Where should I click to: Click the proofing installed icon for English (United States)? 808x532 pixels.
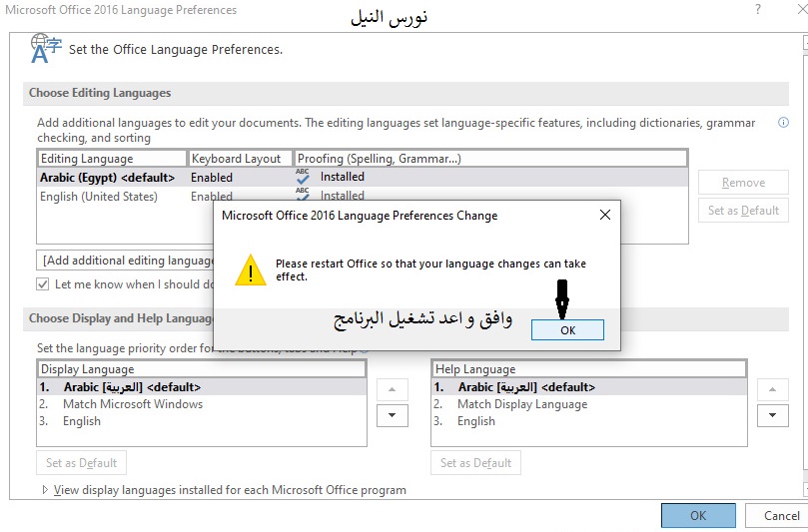click(x=303, y=196)
